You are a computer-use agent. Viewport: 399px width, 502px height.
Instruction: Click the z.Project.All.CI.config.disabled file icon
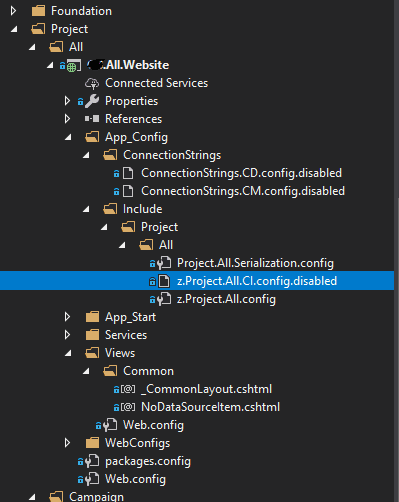click(164, 281)
